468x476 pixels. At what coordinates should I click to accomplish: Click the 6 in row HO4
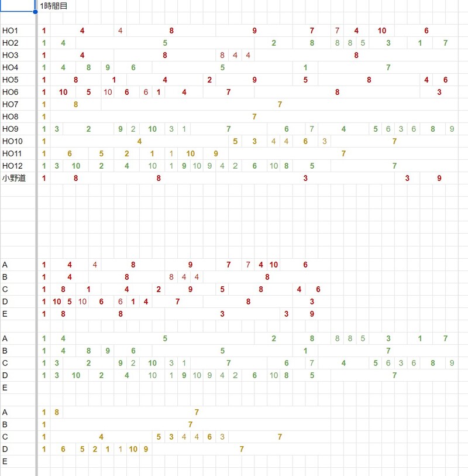coord(133,67)
